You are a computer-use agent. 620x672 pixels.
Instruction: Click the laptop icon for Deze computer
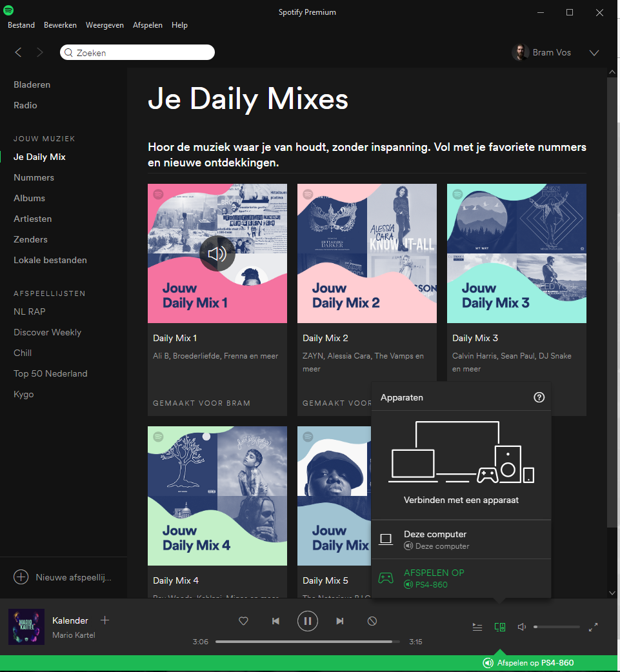click(x=386, y=539)
